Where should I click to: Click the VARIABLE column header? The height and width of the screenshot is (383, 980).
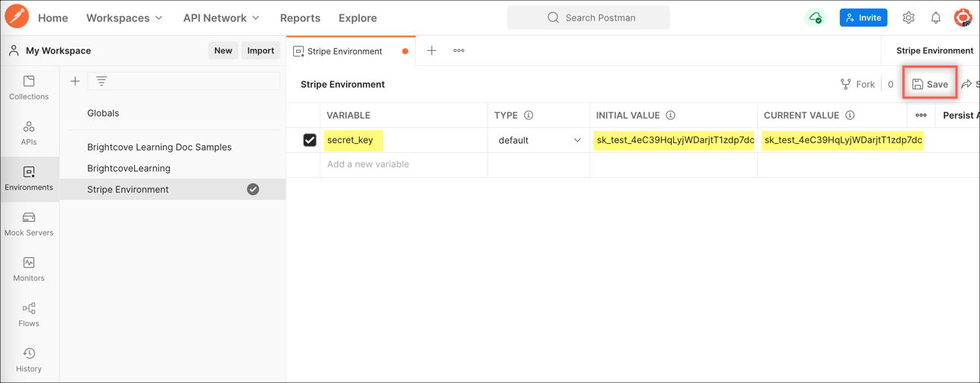348,115
